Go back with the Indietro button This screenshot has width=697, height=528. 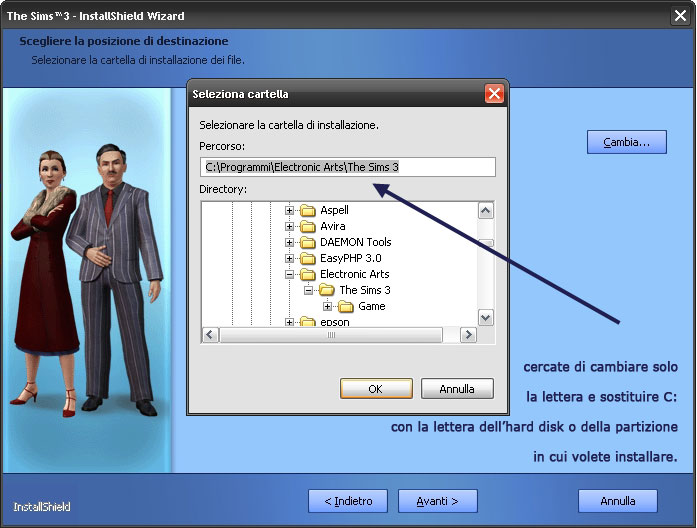tap(348, 501)
